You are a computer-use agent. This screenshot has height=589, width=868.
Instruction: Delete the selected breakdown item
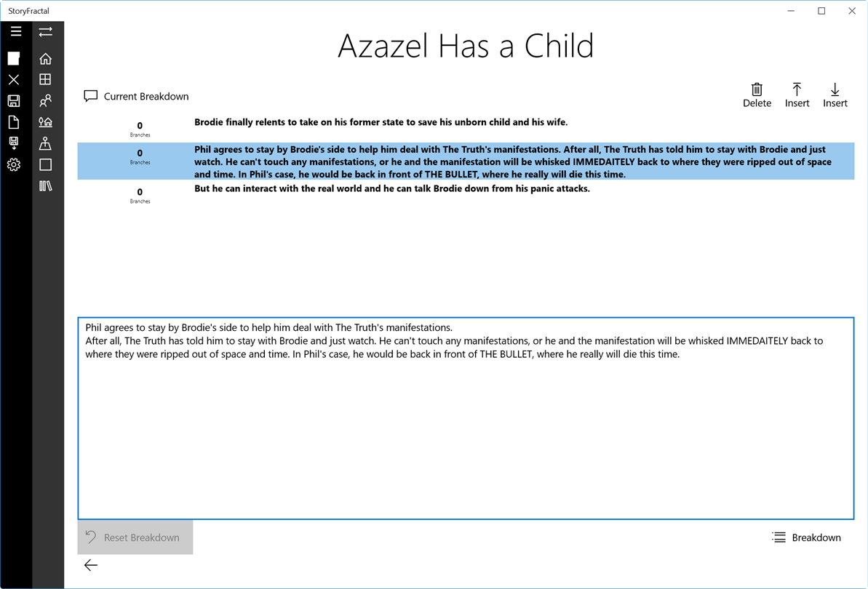click(x=757, y=95)
